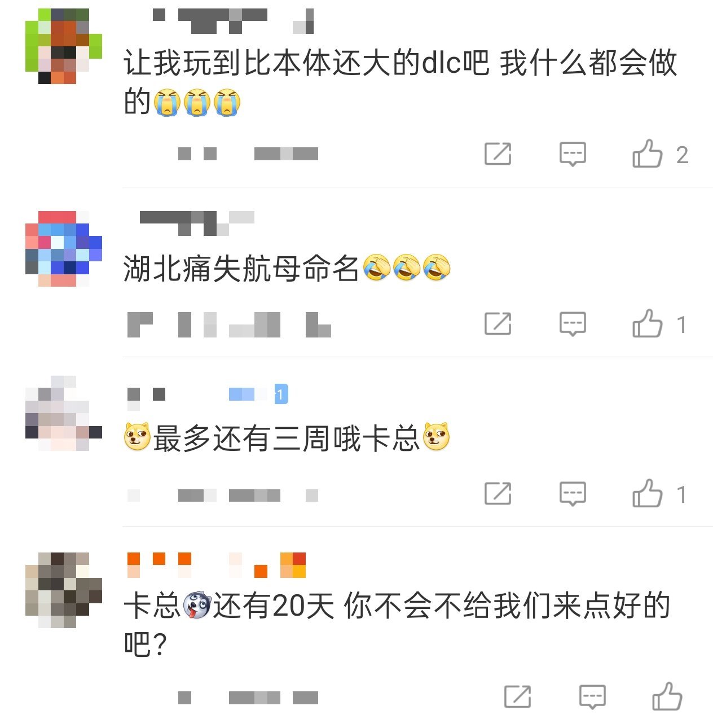Tap the blue level badge numbered 1
713x728 pixels.
[x=281, y=394]
